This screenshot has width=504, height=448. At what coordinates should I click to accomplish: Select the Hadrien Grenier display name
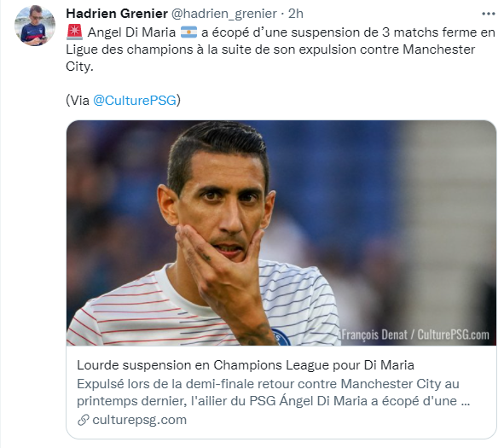pyautogui.click(x=117, y=14)
